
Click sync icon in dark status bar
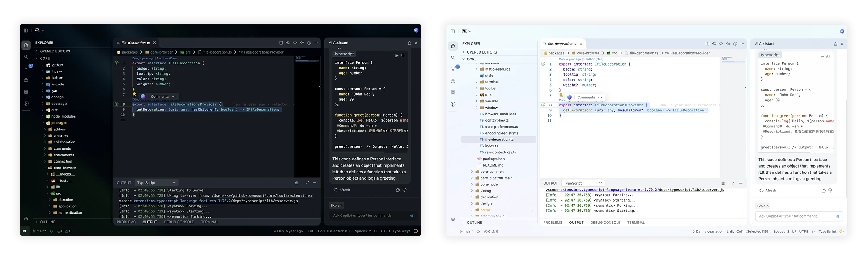51,231
